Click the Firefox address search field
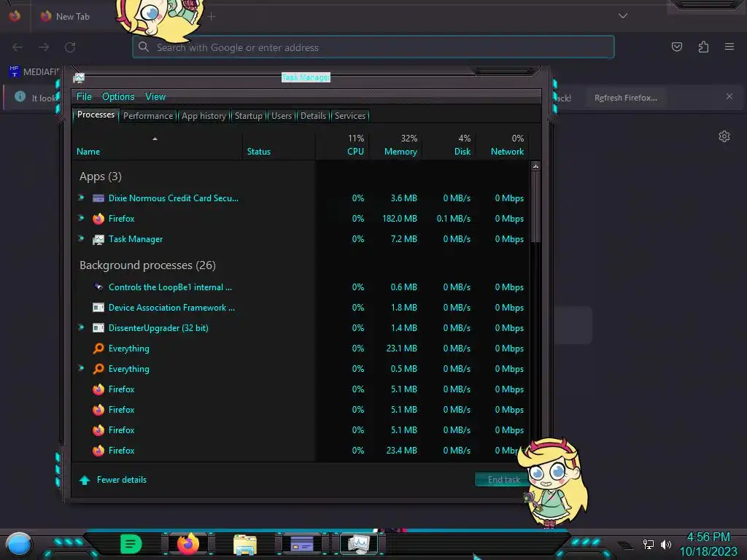 (373, 47)
